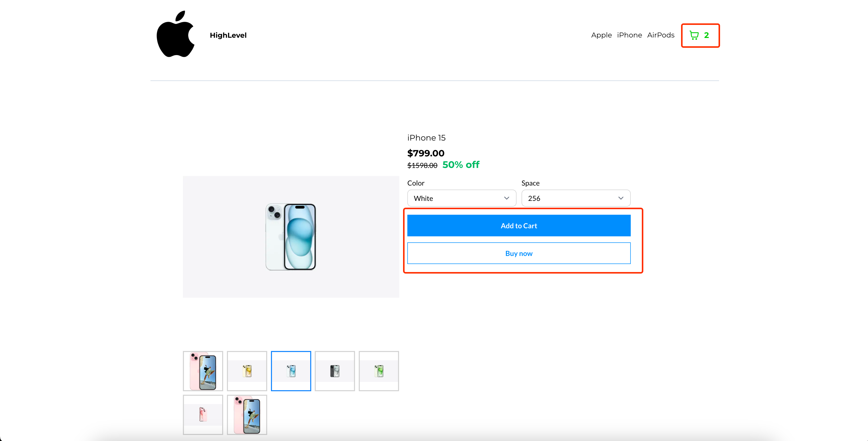Click the iPhone 15 product title
868x441 pixels.
[426, 138]
